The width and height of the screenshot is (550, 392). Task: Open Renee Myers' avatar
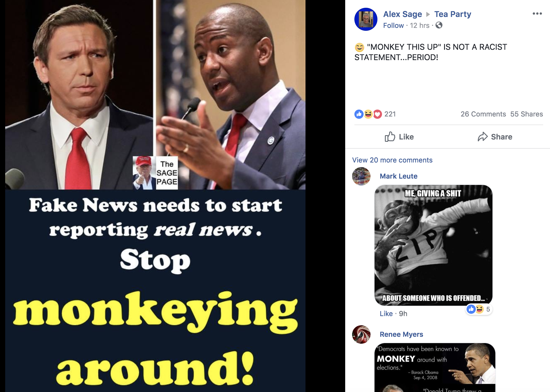click(361, 334)
